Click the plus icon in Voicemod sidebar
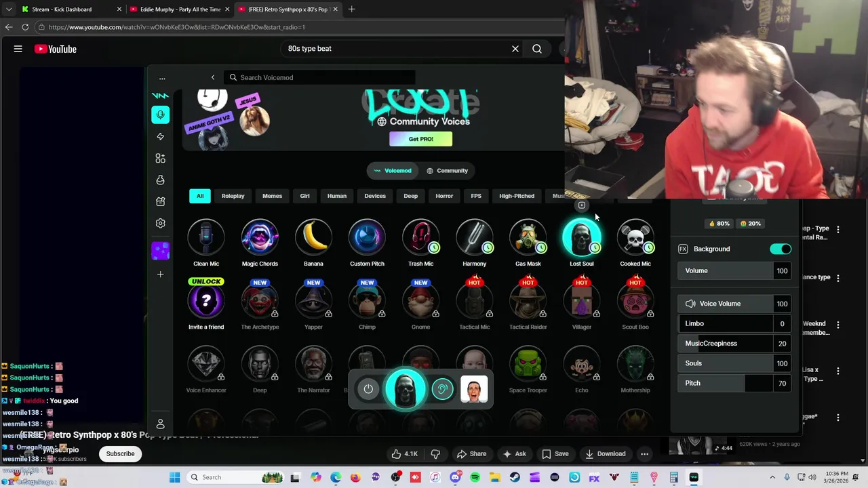 tap(161, 274)
